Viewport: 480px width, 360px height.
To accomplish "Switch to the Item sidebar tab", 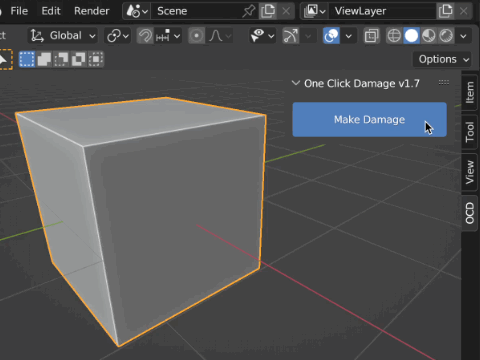I will [x=470, y=92].
